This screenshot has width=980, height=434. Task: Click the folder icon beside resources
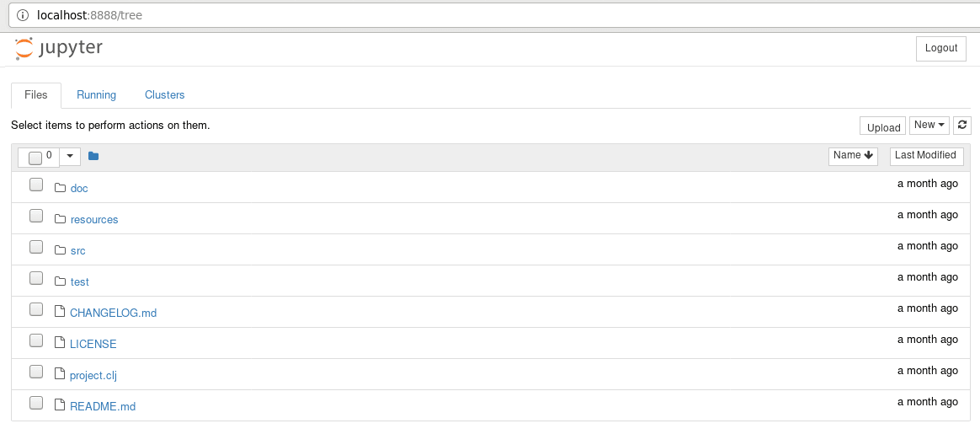(x=60, y=219)
